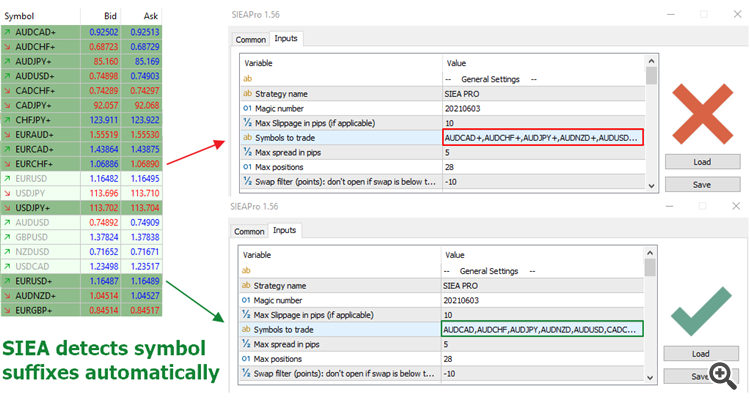This screenshot has width=750, height=402.
Task: Click the AUDNZD+ down-arrow icon
Action: coord(7,296)
